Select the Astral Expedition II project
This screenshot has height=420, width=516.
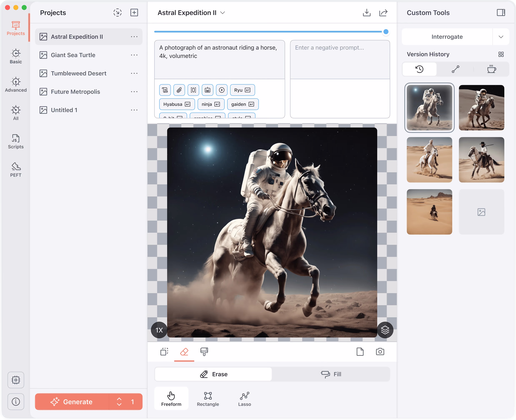point(89,37)
